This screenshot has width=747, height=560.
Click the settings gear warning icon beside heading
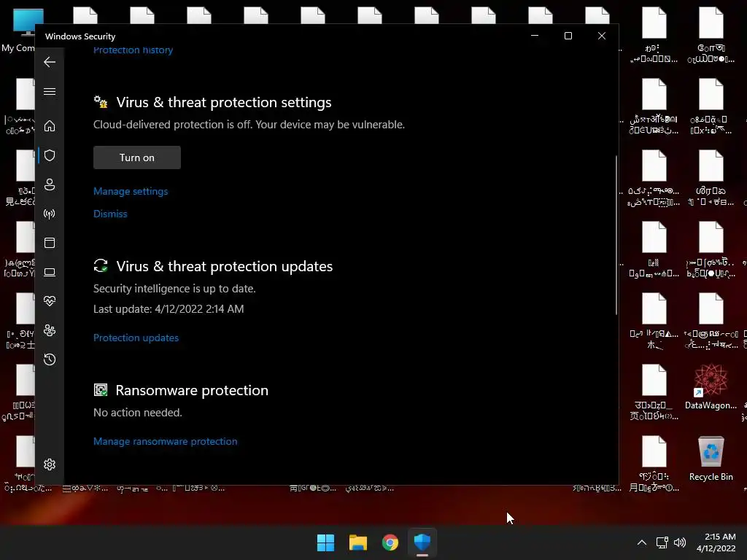[x=101, y=102]
